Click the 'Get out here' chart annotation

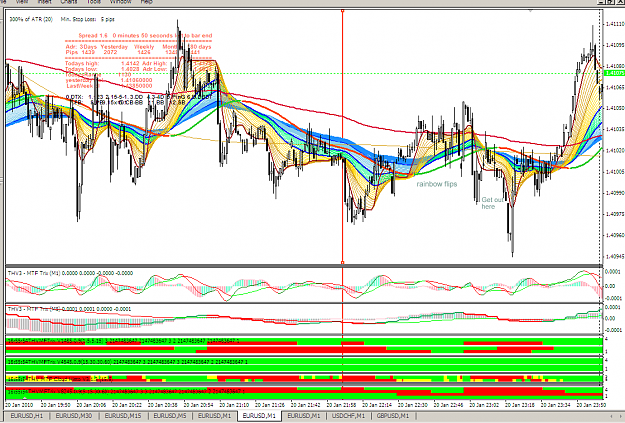(x=492, y=203)
